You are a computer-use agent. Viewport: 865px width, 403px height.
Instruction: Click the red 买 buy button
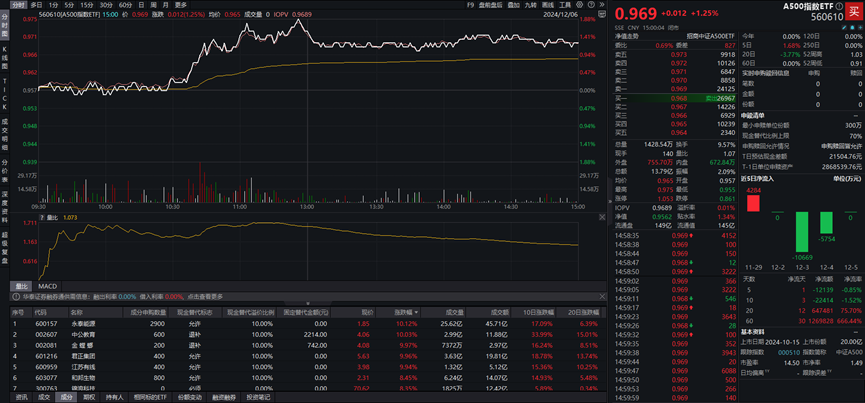[x=852, y=10]
